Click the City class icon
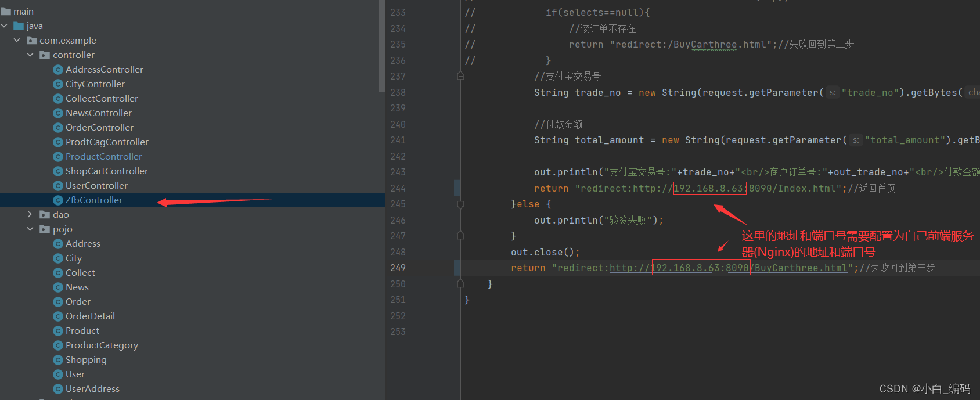Image resolution: width=980 pixels, height=400 pixels. point(57,258)
